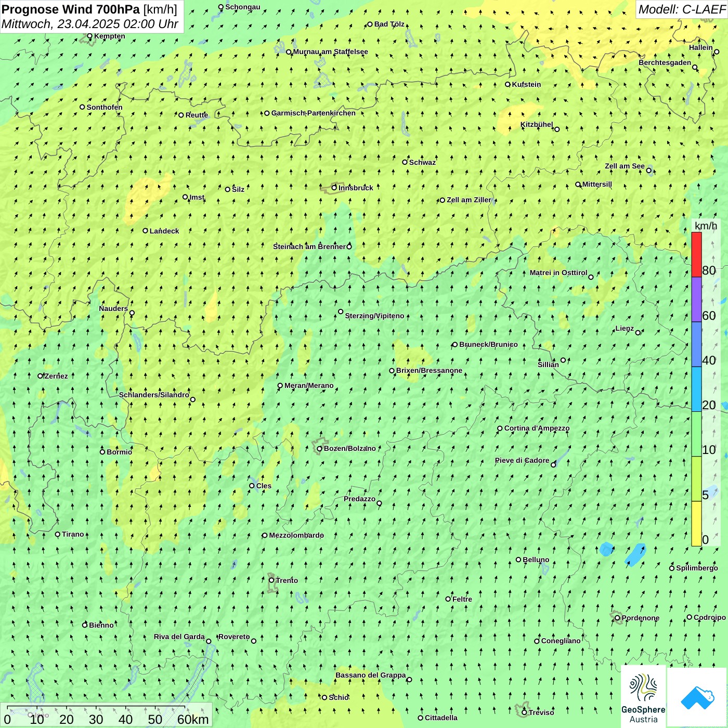Click the 'Steinach am Brenner' label

(x=309, y=246)
